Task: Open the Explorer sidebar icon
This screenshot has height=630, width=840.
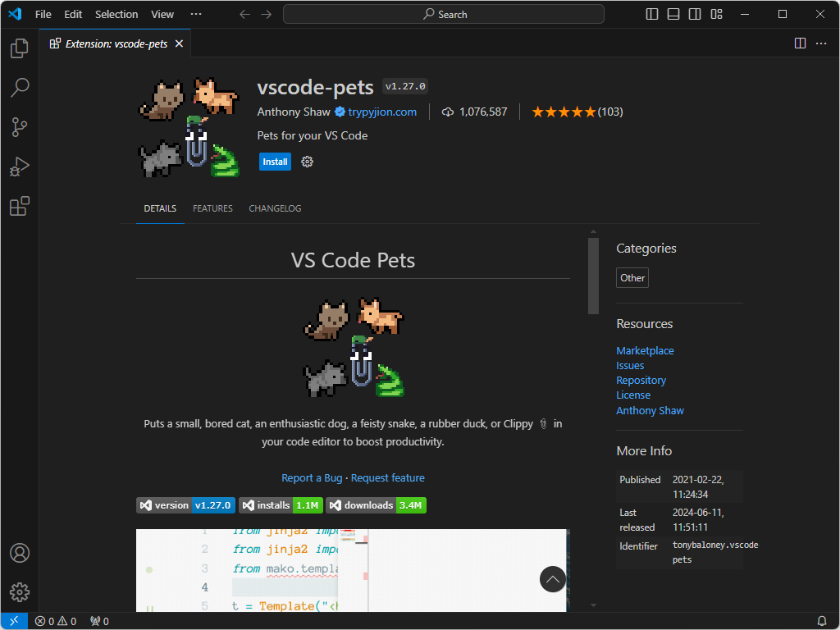Action: 19,48
